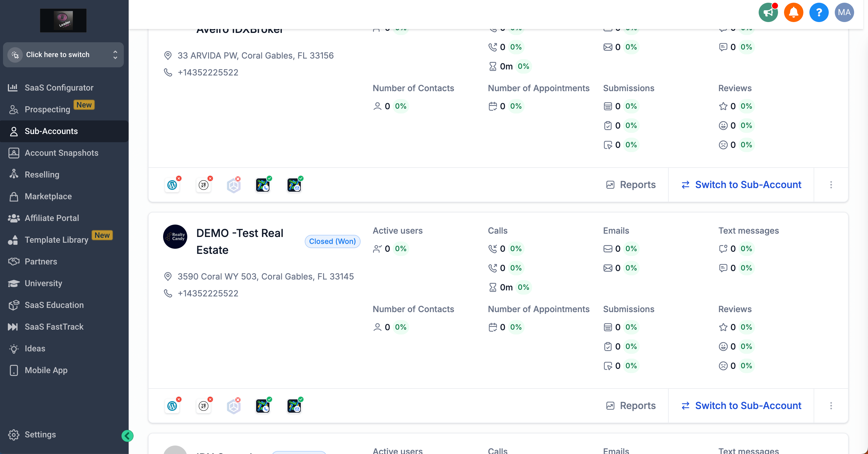Screen dimensions: 868x454
Task: Open the 'Click here to switch' account dropdown
Action: pyautogui.click(x=63, y=55)
